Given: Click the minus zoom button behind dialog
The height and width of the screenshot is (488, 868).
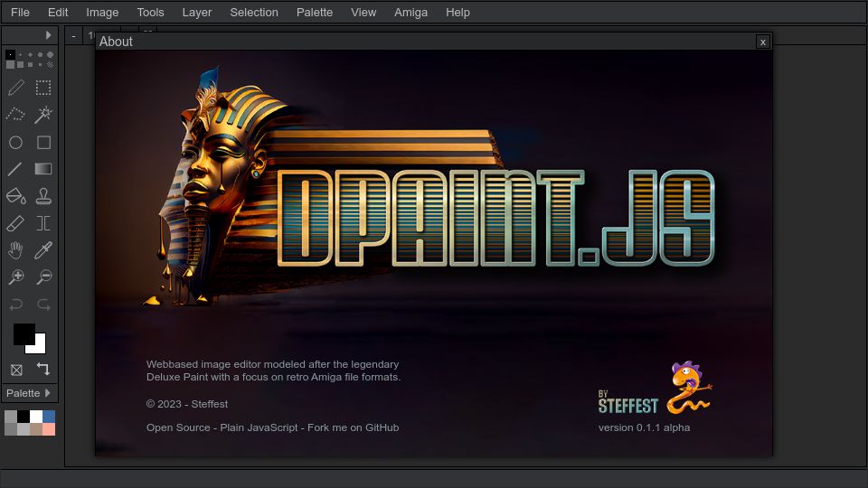Looking at the screenshot, I should (x=73, y=36).
